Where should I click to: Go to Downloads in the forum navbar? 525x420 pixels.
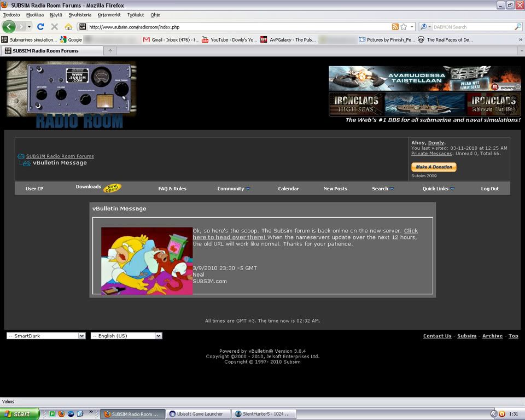[88, 187]
